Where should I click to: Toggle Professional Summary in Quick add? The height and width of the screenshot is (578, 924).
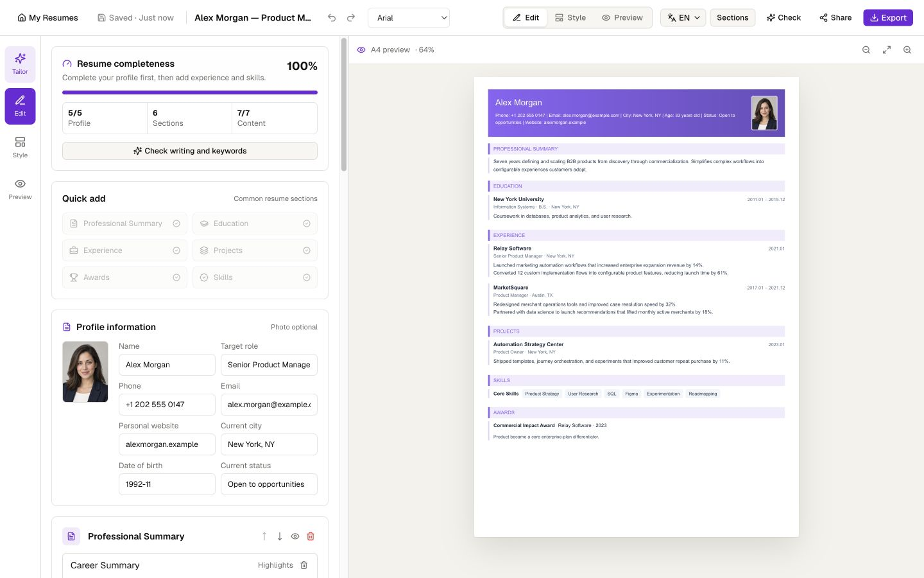pos(124,223)
